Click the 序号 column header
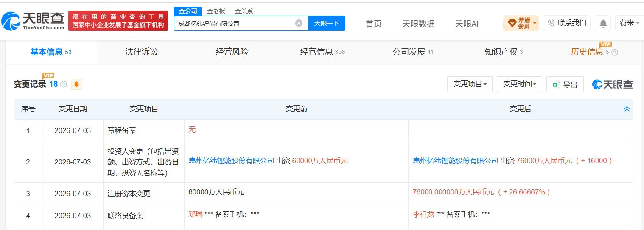Viewport: 644px width, 230px height. pyautogui.click(x=28, y=109)
